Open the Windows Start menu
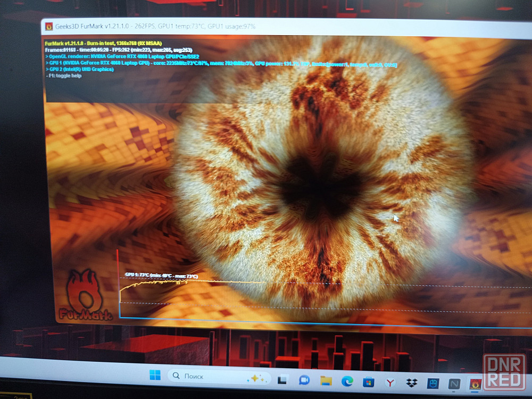Screen dimensions: 532x399 [155, 375]
